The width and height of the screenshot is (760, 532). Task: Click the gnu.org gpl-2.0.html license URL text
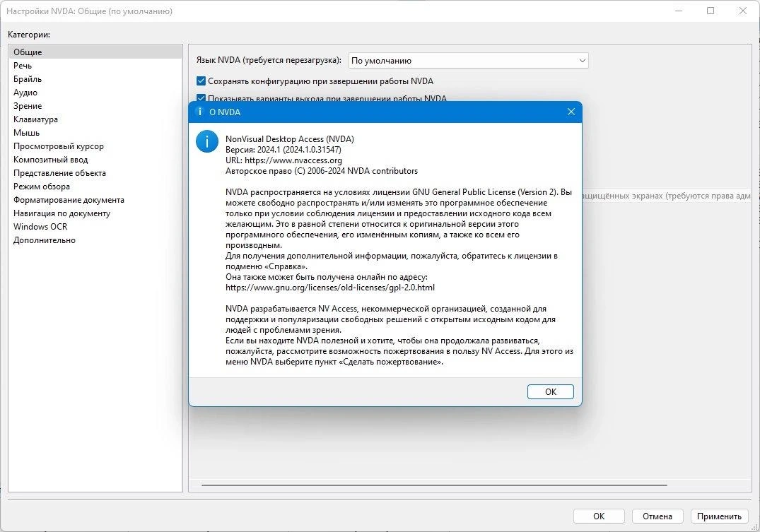(330, 288)
